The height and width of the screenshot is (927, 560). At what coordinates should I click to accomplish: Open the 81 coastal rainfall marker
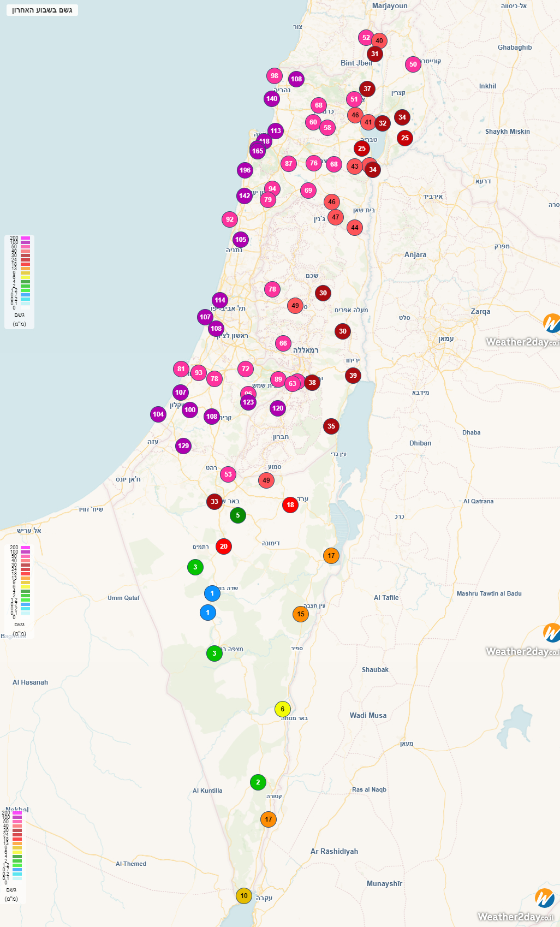(181, 369)
